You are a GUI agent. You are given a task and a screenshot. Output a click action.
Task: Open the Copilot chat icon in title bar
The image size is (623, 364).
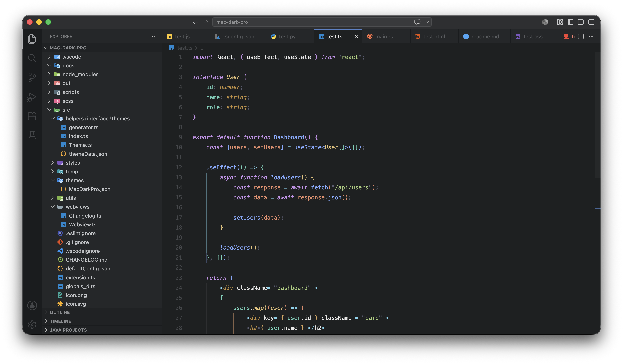click(x=417, y=22)
